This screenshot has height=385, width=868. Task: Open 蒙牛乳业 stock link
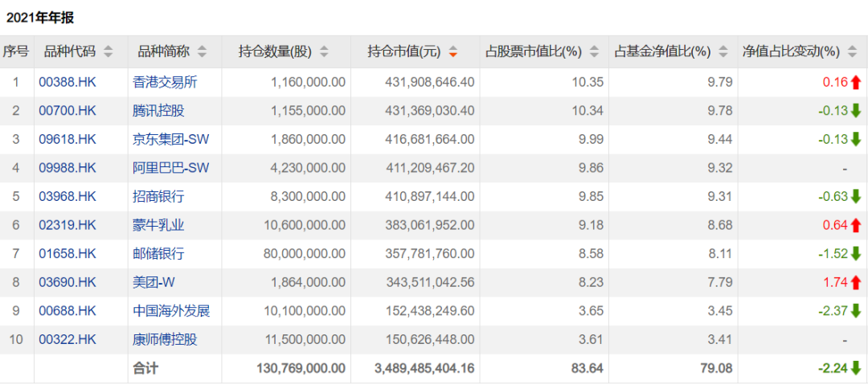(x=159, y=226)
